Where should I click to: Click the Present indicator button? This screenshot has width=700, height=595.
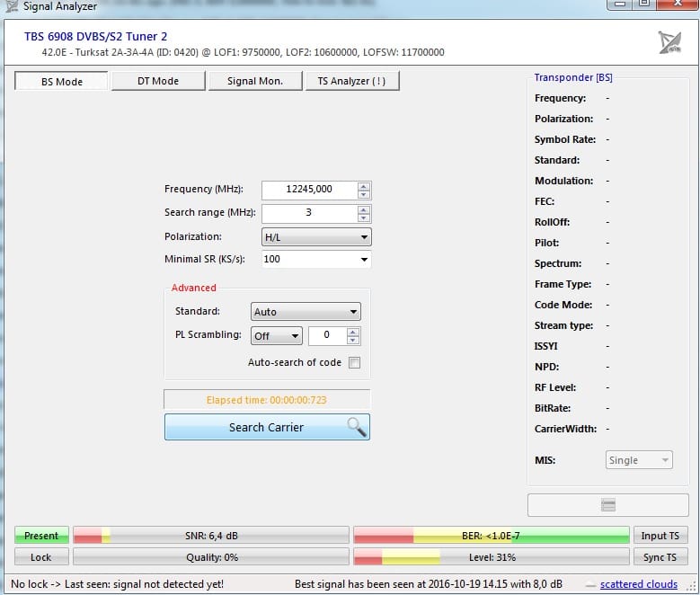pyautogui.click(x=41, y=536)
